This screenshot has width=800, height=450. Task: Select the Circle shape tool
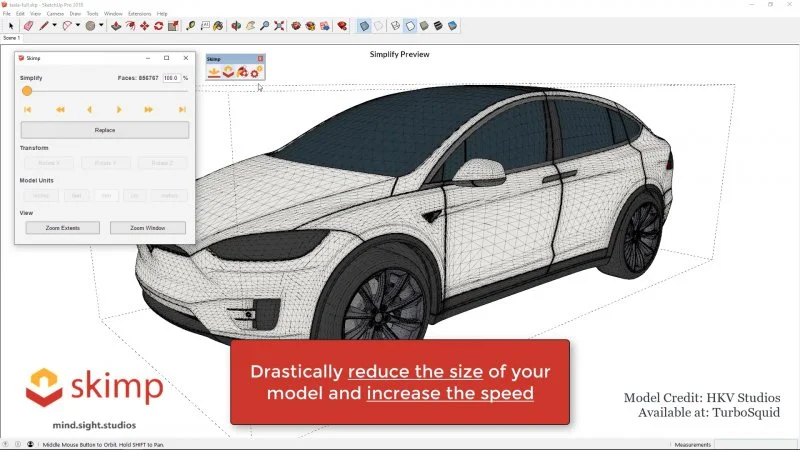tap(90, 26)
